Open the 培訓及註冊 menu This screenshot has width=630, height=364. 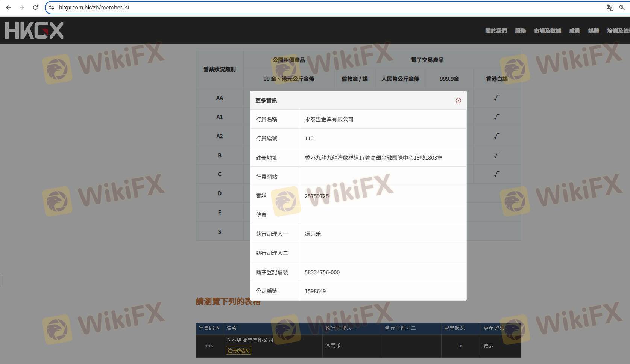click(618, 31)
